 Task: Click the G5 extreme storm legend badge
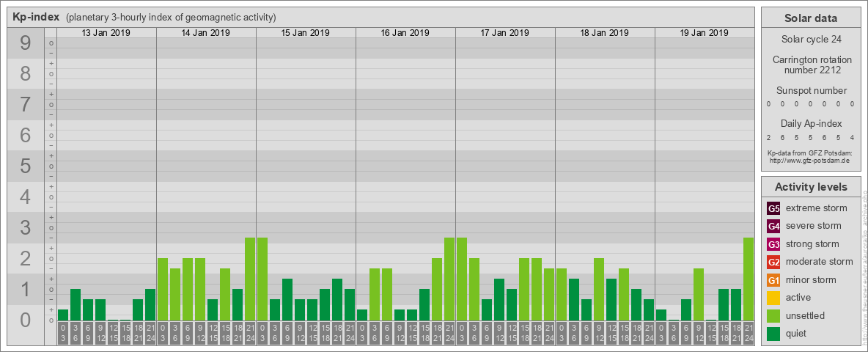[x=773, y=209]
